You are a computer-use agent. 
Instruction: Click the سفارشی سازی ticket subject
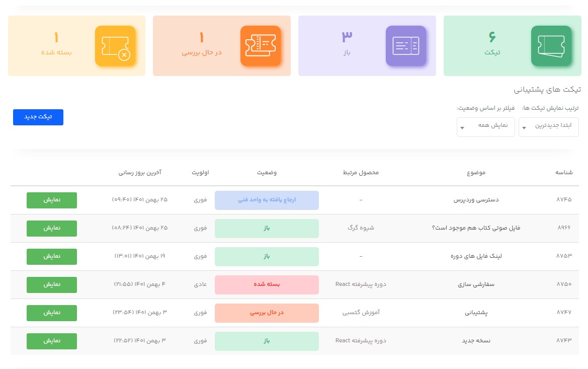pyautogui.click(x=481, y=284)
